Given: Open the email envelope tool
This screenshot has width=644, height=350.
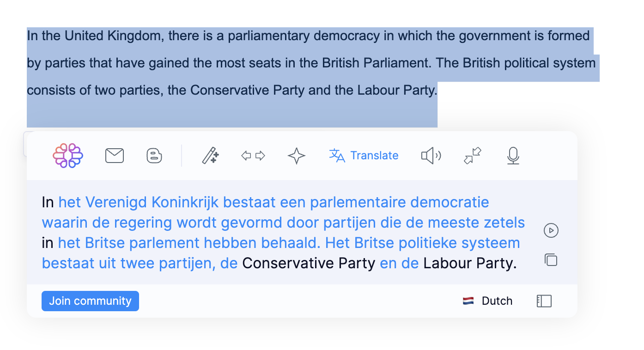Looking at the screenshot, I should point(115,156).
